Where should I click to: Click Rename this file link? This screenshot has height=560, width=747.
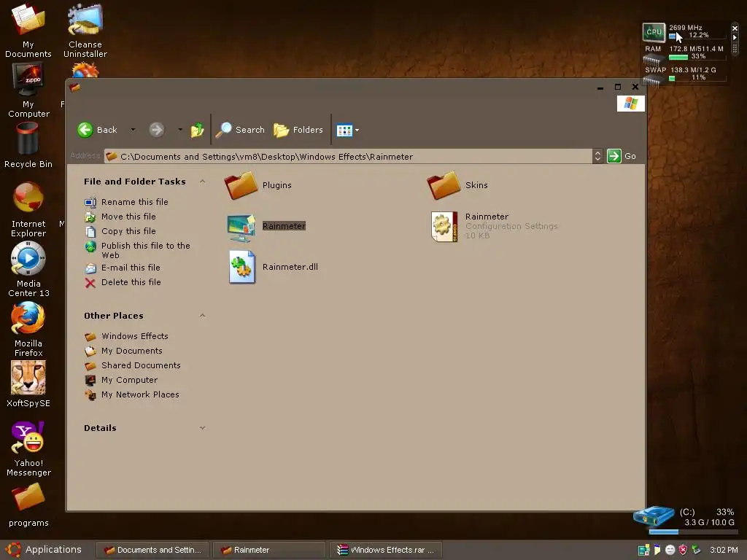tap(135, 202)
